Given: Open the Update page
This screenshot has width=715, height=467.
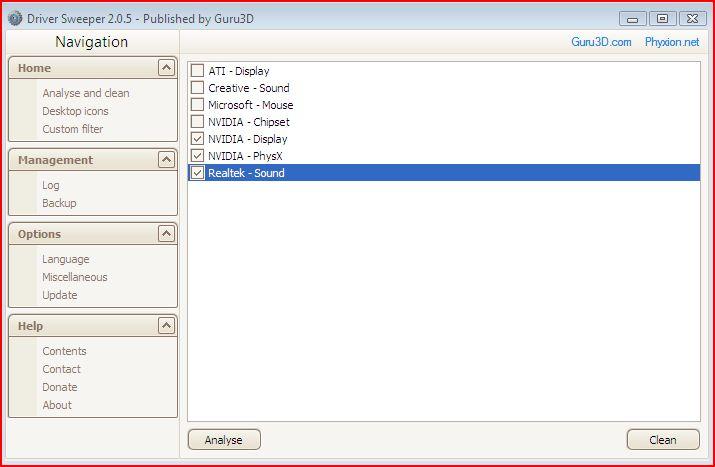Looking at the screenshot, I should coord(60,295).
